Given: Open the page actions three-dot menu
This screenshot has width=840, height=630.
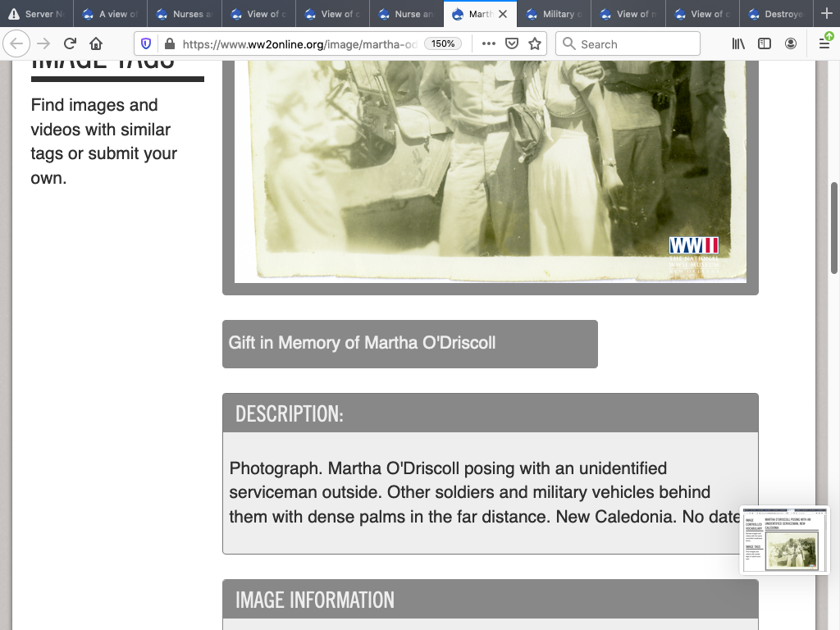Looking at the screenshot, I should coord(489,43).
